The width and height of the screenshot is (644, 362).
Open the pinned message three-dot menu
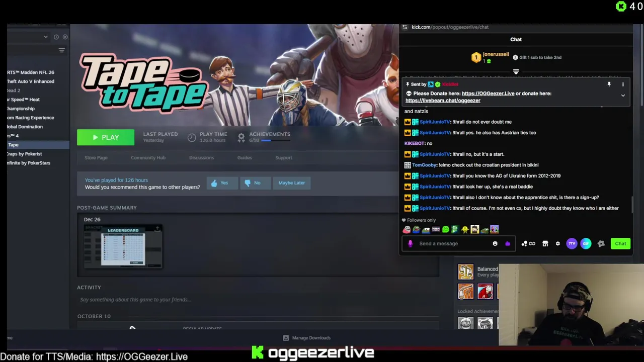tap(623, 84)
